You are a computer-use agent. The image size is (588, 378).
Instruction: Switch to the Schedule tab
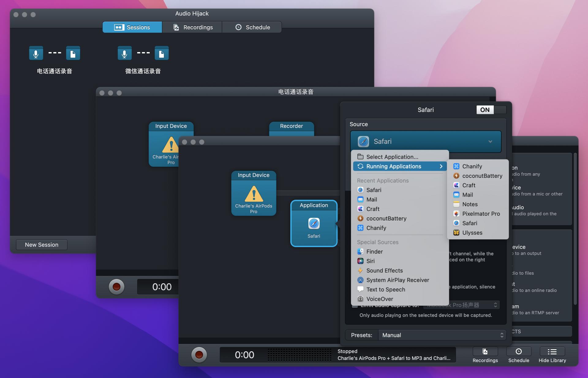pyautogui.click(x=252, y=27)
